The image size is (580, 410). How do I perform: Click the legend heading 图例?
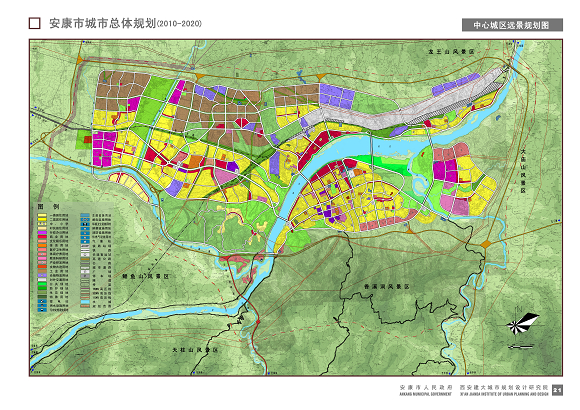coord(48,207)
